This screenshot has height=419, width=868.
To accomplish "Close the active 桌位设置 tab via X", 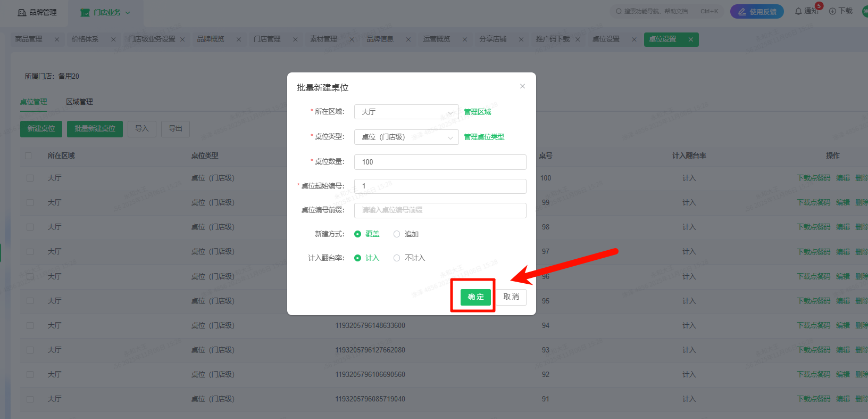I will coord(690,39).
